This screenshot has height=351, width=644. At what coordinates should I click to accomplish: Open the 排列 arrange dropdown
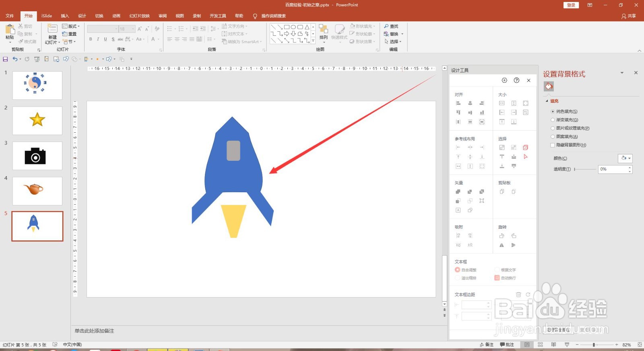tap(324, 34)
